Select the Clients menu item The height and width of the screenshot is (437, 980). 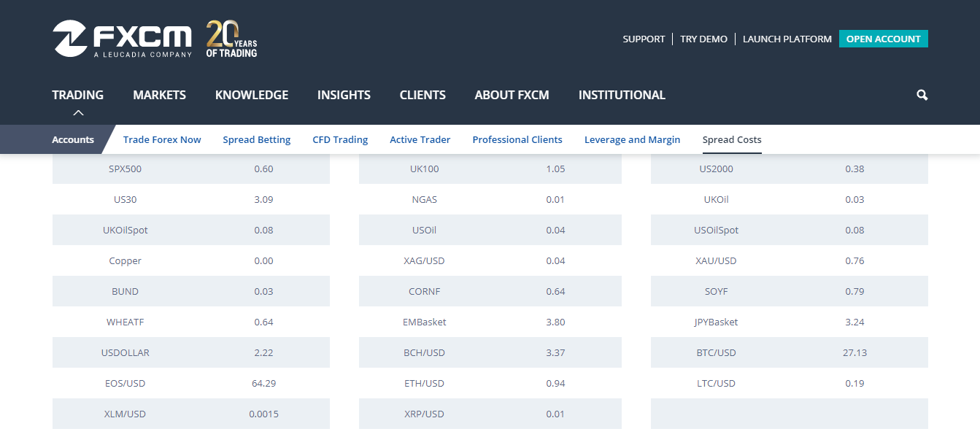point(423,95)
